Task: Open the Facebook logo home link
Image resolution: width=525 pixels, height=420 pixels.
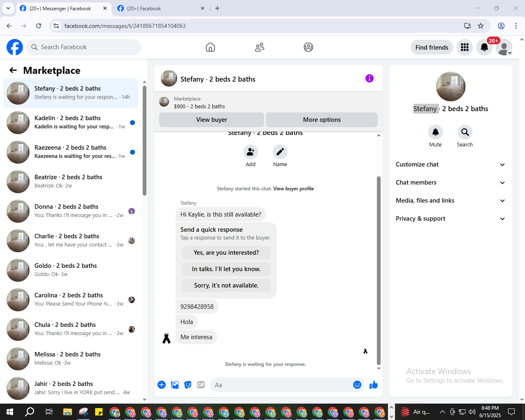Action: pyautogui.click(x=15, y=47)
